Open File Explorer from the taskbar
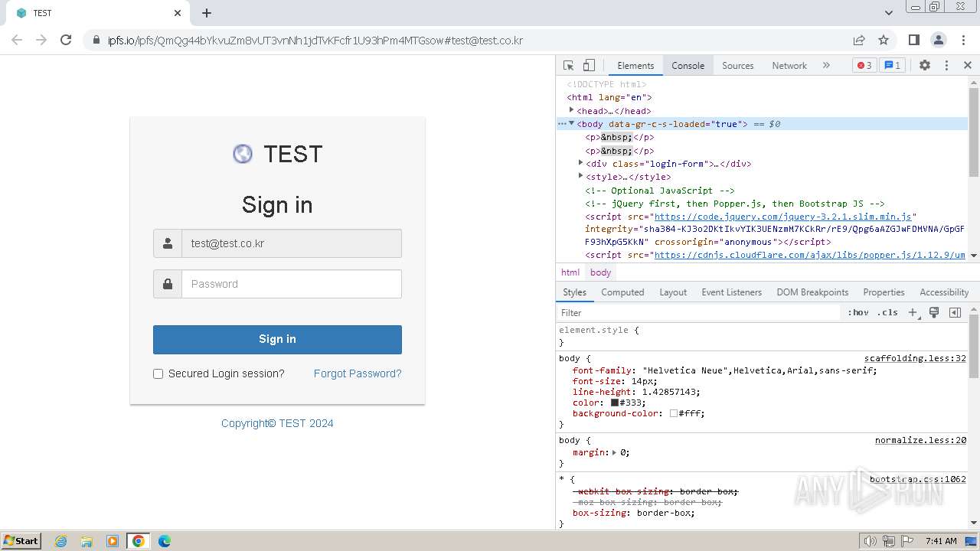 (87, 541)
